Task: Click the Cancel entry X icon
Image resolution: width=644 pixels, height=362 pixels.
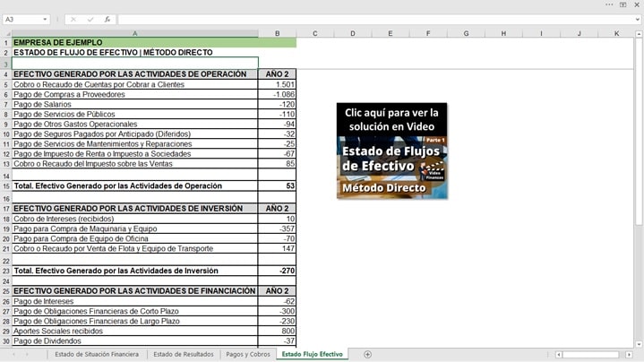Action: (73, 19)
